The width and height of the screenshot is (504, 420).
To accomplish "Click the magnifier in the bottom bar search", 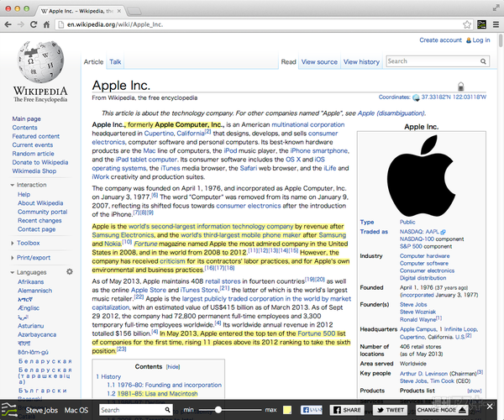I will coord(167,410).
